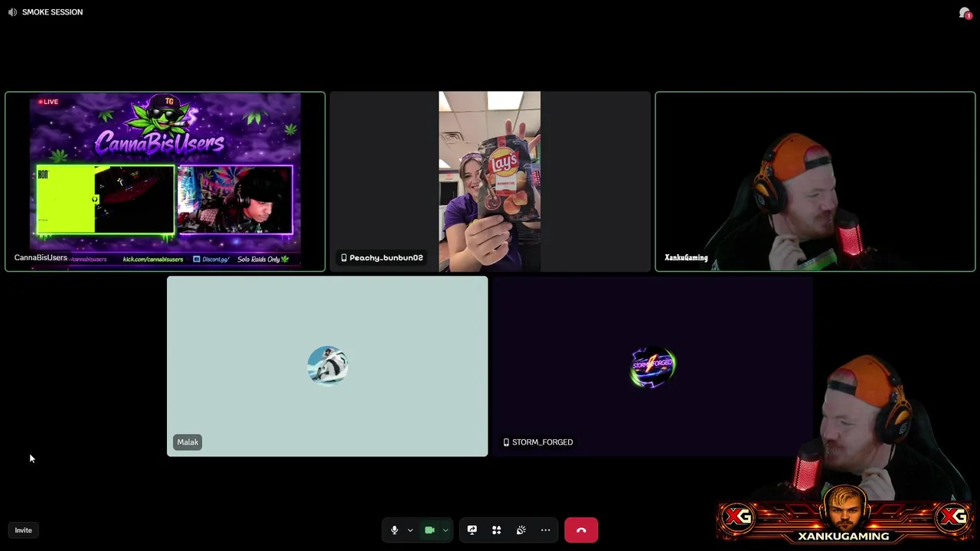Share your screen
The width and height of the screenshot is (980, 551).
pyautogui.click(x=472, y=530)
